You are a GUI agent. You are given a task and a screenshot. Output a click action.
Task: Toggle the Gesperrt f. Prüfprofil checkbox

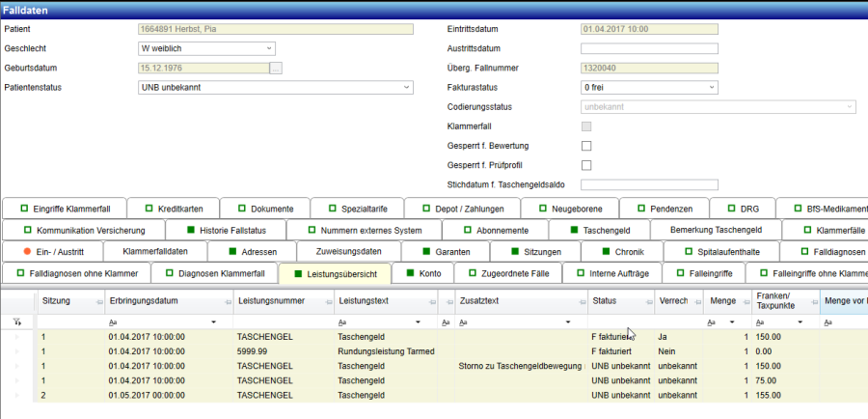(586, 165)
